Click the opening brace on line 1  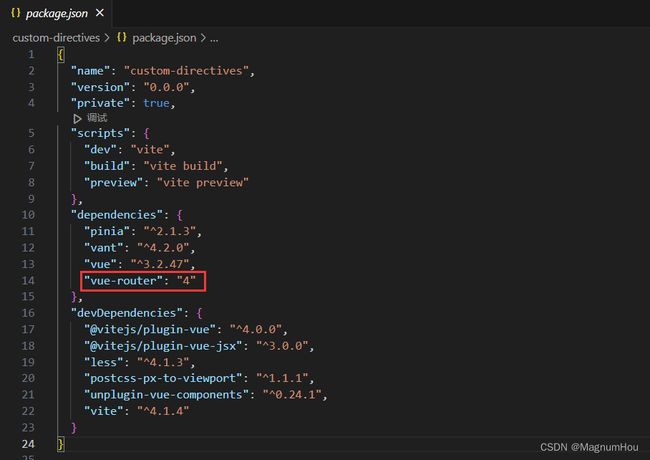[61, 55]
